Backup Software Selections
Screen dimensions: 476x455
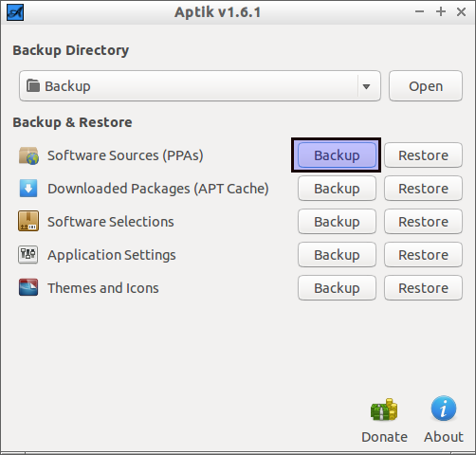(x=337, y=222)
